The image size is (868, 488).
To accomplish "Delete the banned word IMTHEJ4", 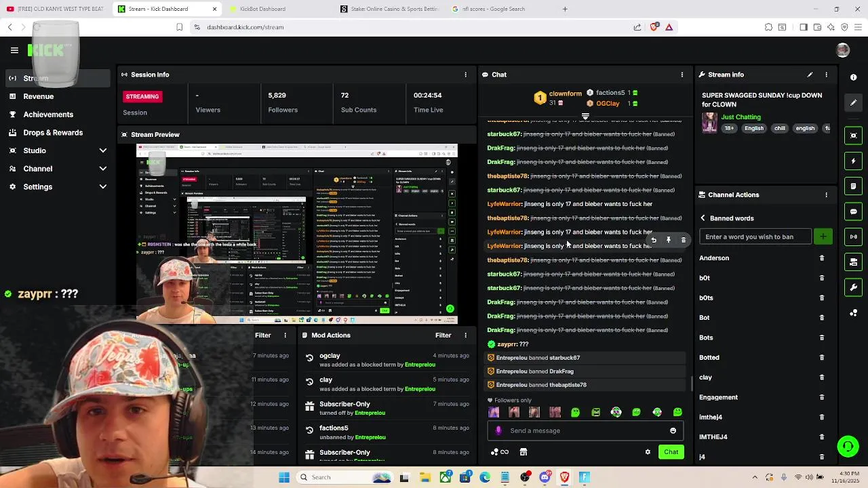I will [x=822, y=437].
